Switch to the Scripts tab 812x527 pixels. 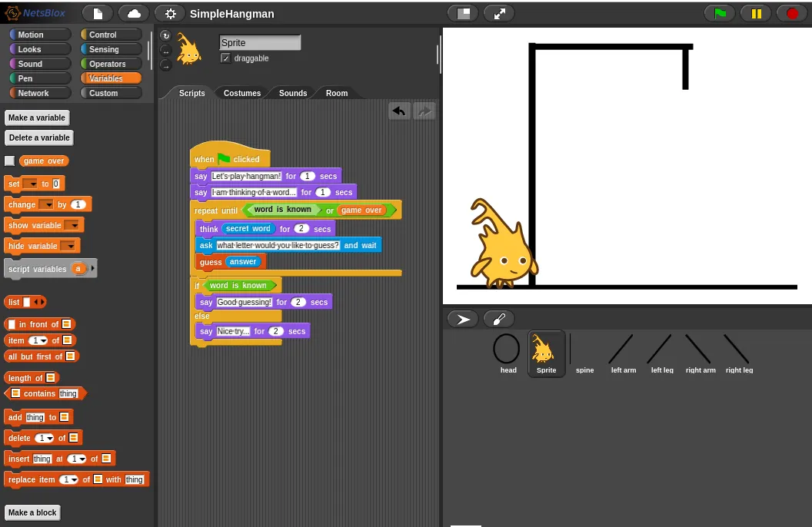[191, 93]
